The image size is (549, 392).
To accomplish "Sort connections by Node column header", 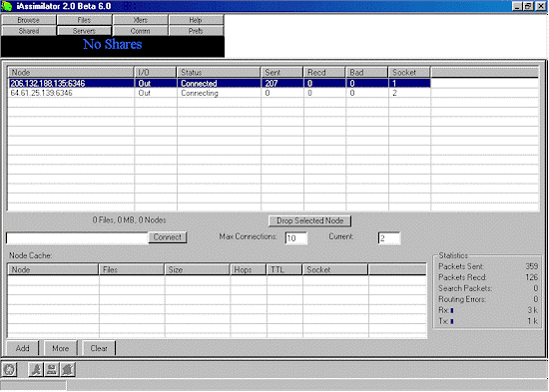I will pyautogui.click(x=71, y=73).
